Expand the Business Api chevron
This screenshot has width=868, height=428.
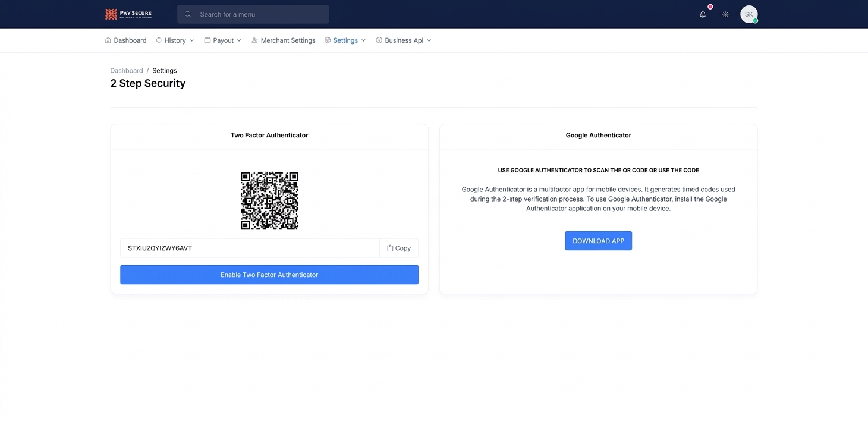click(429, 40)
